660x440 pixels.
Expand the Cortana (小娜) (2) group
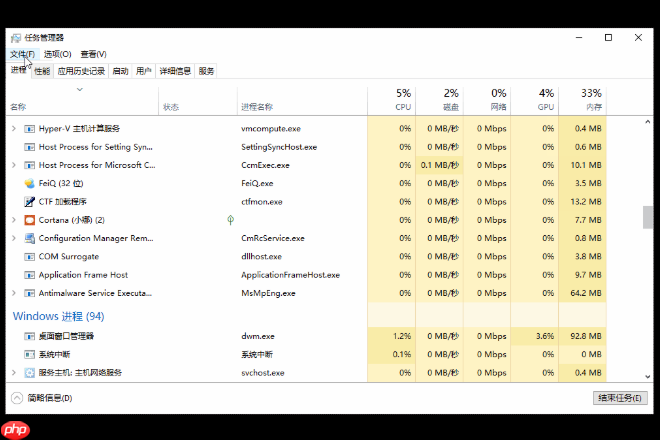coord(14,220)
